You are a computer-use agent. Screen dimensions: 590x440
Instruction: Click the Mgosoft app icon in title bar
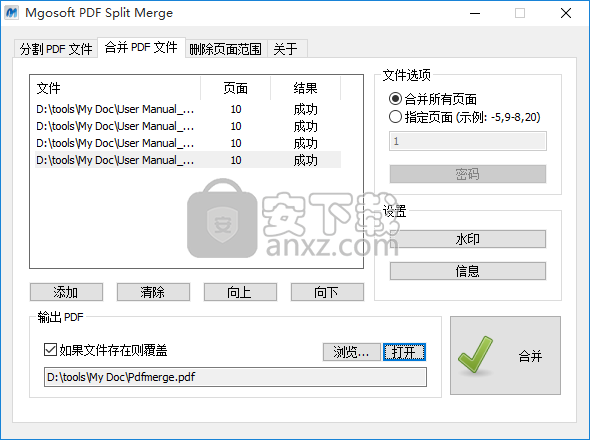coord(12,13)
